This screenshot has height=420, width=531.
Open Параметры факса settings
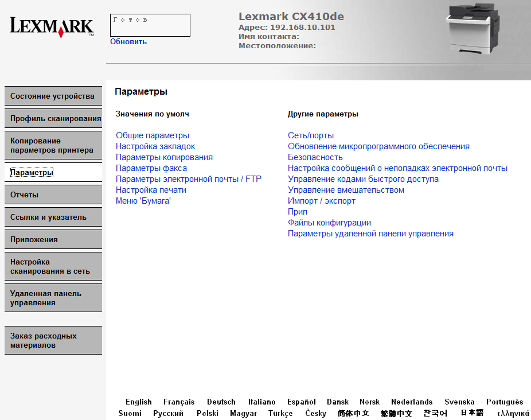(151, 168)
